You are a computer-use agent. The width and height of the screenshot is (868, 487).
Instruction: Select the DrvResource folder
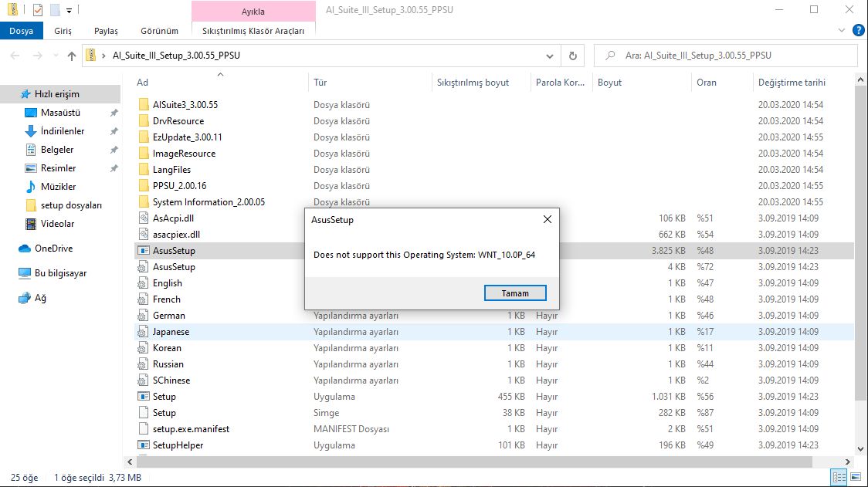click(x=178, y=120)
